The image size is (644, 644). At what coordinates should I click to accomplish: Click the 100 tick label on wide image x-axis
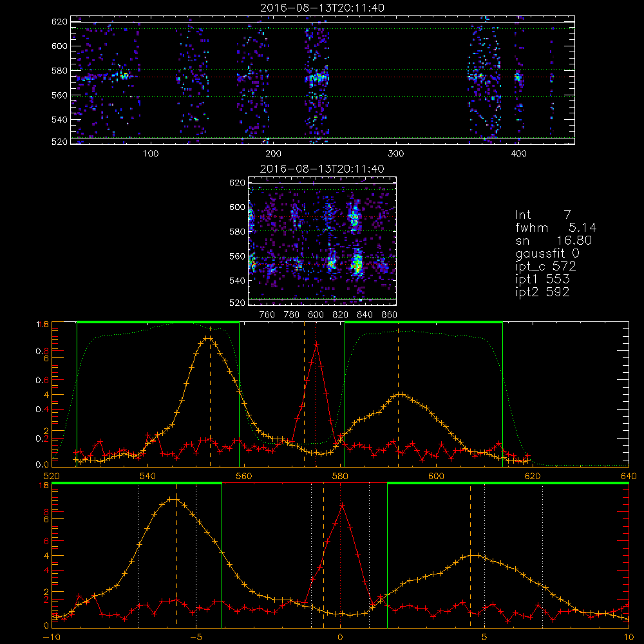tap(151, 154)
